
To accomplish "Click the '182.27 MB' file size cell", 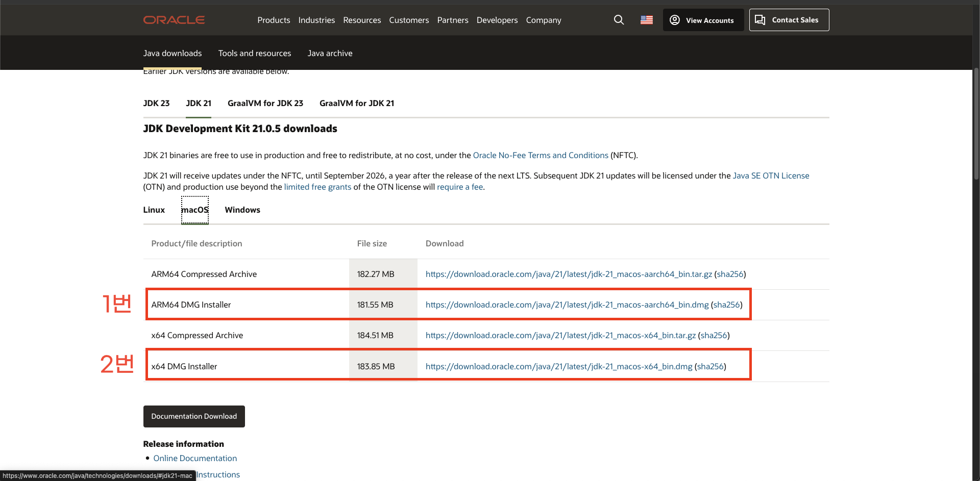I will click(383, 274).
